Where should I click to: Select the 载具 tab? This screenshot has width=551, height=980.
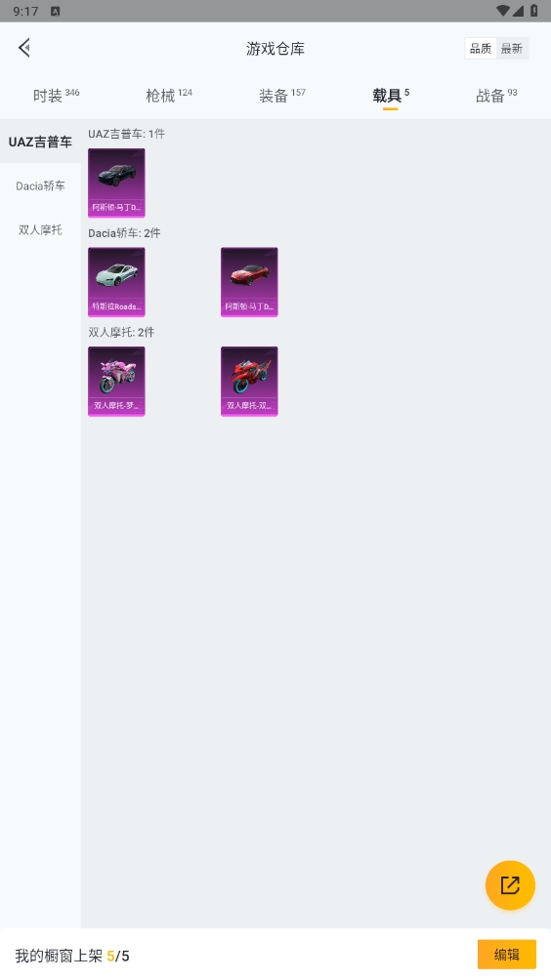(x=391, y=95)
